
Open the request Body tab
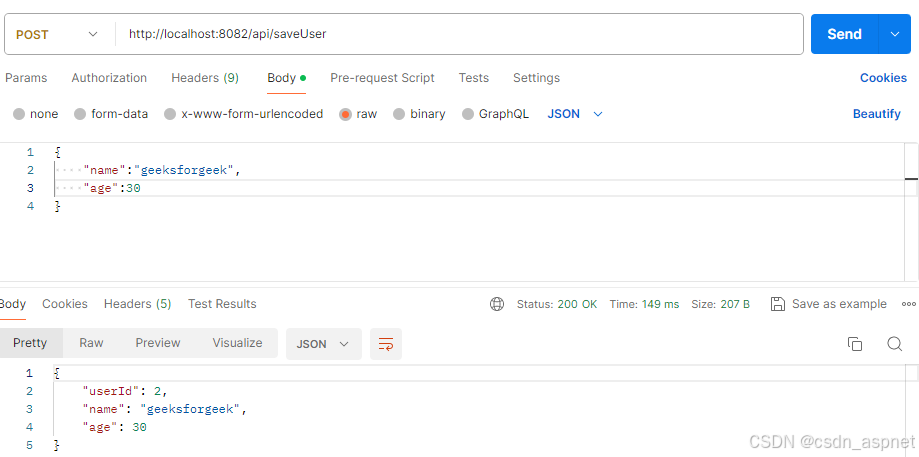[x=287, y=78]
